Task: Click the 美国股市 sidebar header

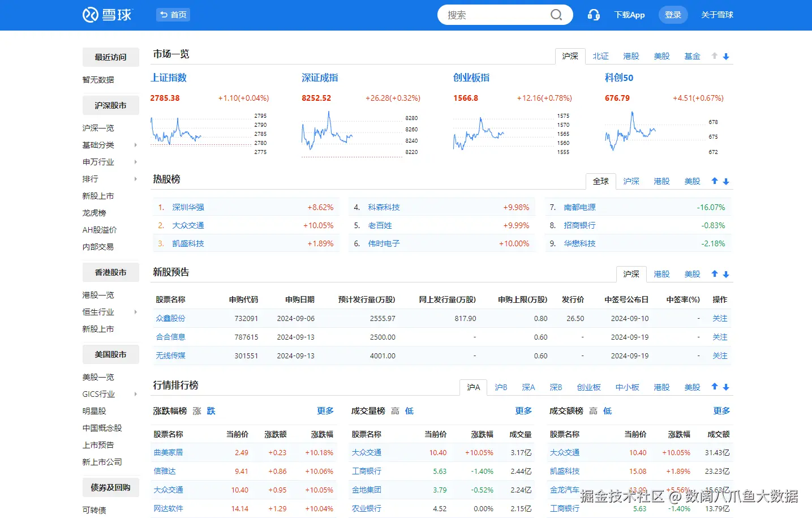Action: (110, 354)
